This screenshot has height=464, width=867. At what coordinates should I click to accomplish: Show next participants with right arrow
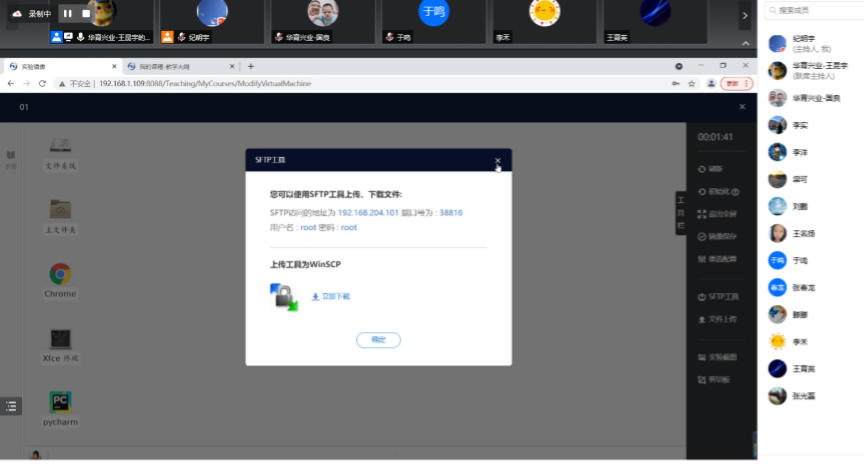(744, 15)
